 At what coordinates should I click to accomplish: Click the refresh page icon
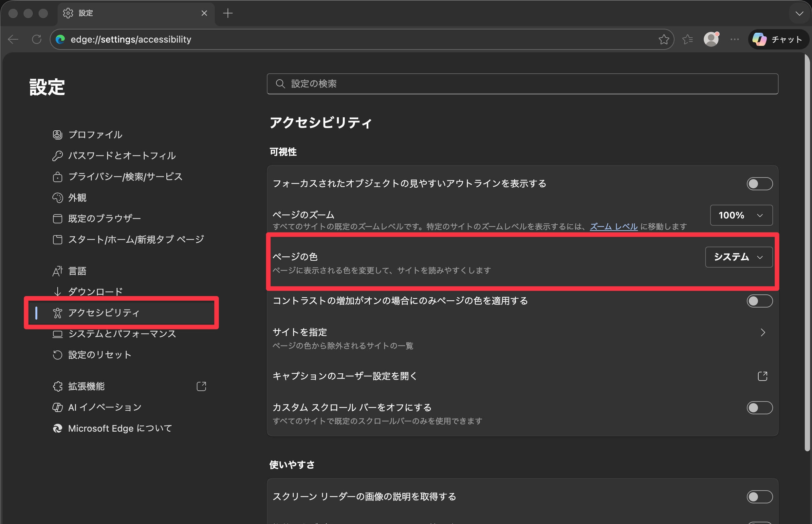coord(37,40)
